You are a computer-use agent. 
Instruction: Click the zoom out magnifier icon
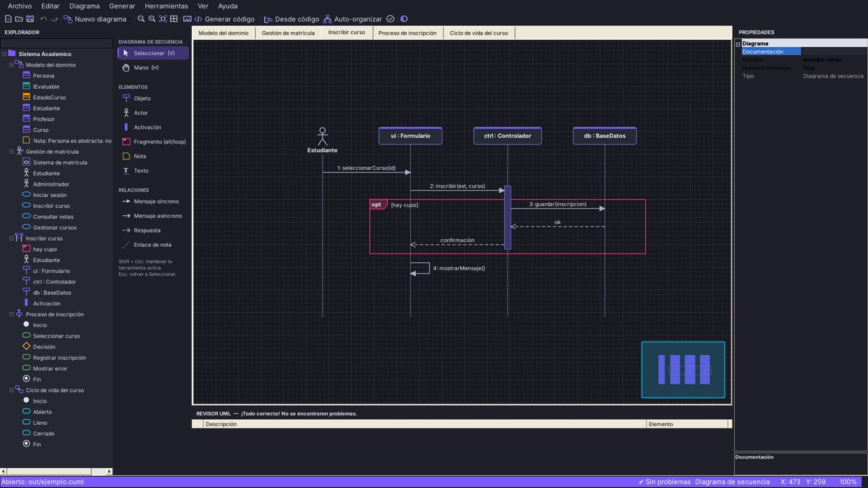141,19
